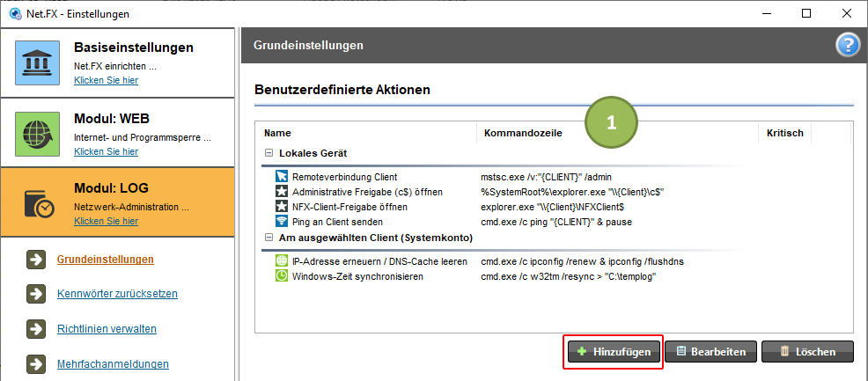The width and height of the screenshot is (868, 381).
Task: Click command 'cmd.exe /c w32tm /resync'
Action: click(x=569, y=276)
